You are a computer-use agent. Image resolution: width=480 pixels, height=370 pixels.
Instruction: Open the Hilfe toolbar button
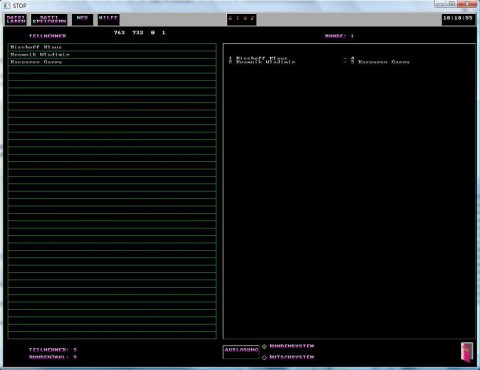coord(108,19)
